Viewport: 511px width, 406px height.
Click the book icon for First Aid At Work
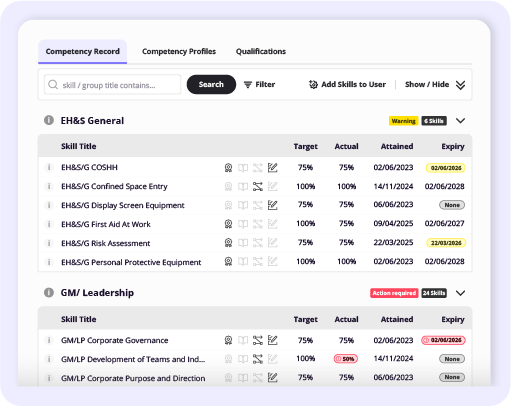(x=243, y=224)
